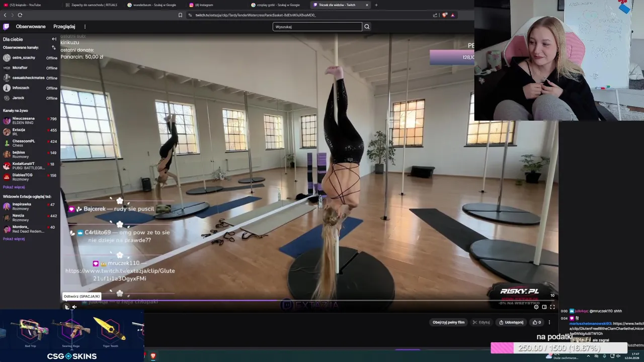Open Inspirawka recommended channel
Image resolution: width=644 pixels, height=362 pixels.
pos(30,206)
